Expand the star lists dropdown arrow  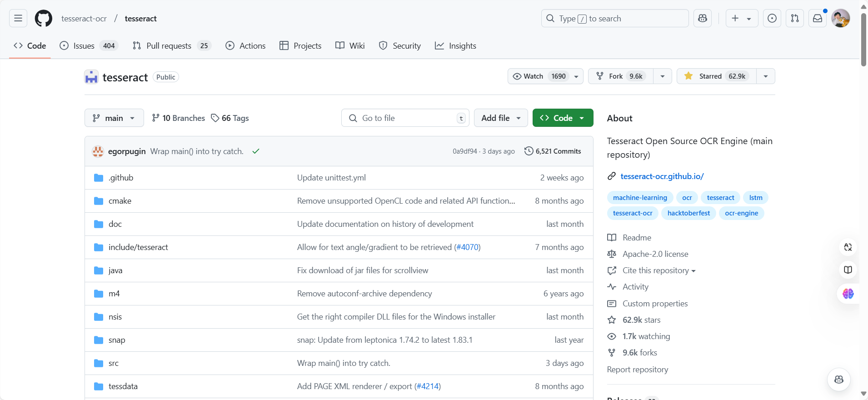(x=766, y=76)
